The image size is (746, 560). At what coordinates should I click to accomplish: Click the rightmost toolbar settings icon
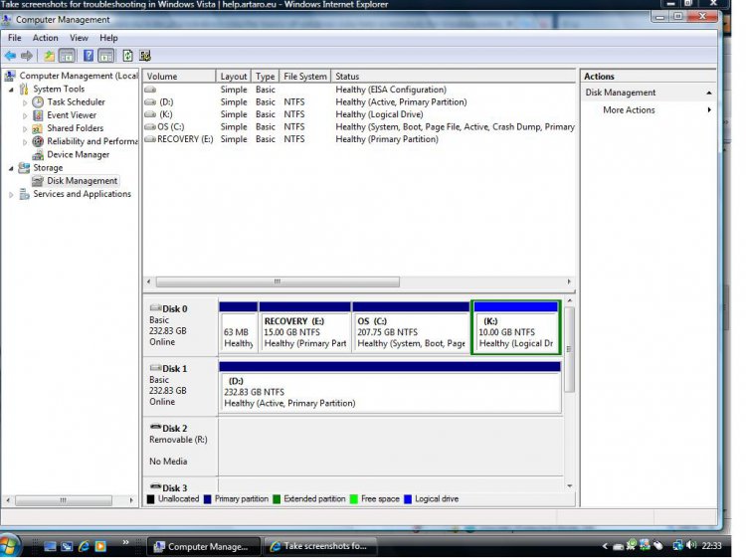(x=145, y=56)
